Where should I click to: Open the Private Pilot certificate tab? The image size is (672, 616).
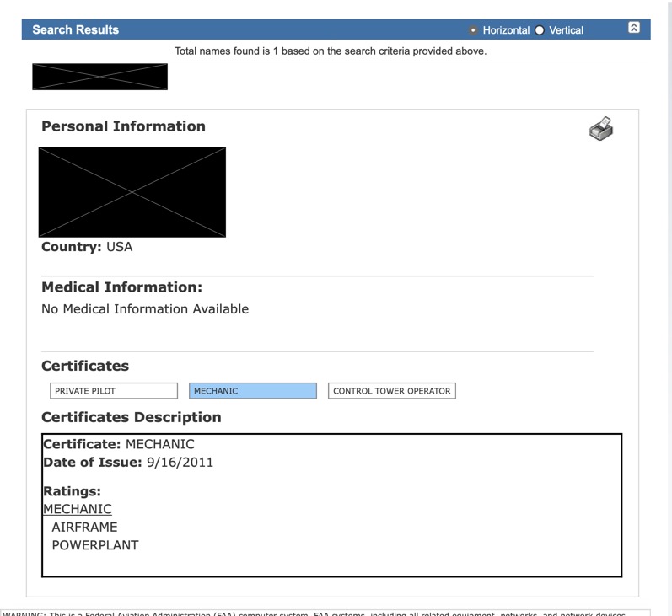pyautogui.click(x=114, y=391)
